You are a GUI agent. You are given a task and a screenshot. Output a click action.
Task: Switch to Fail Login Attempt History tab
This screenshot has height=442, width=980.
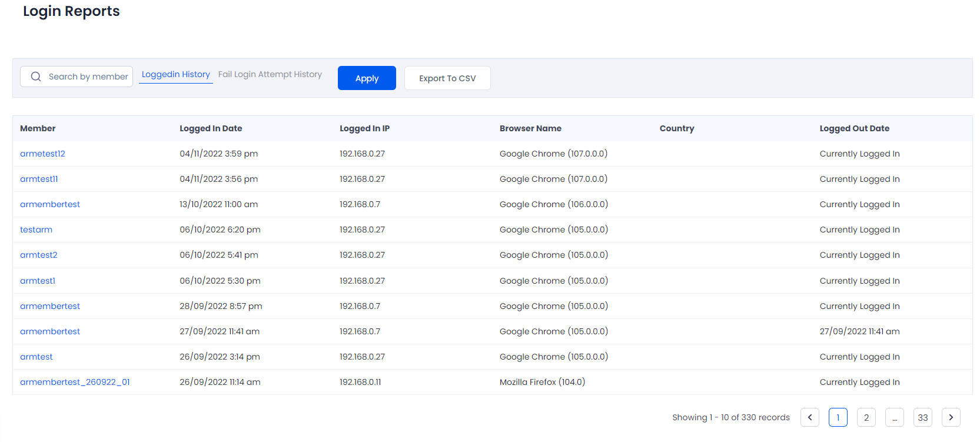click(x=270, y=74)
